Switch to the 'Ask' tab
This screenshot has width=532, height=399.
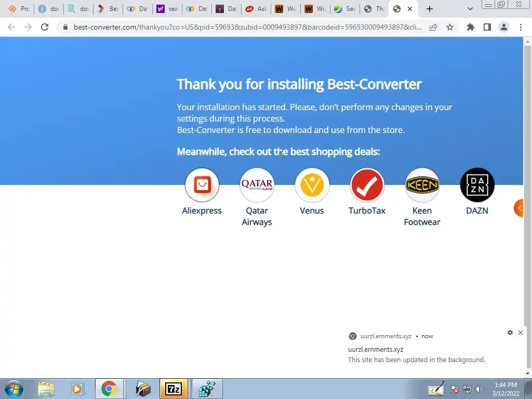pyautogui.click(x=256, y=9)
